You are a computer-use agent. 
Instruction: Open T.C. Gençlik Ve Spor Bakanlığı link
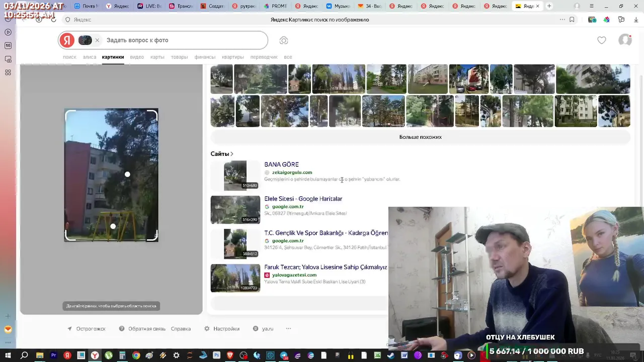[x=326, y=233]
